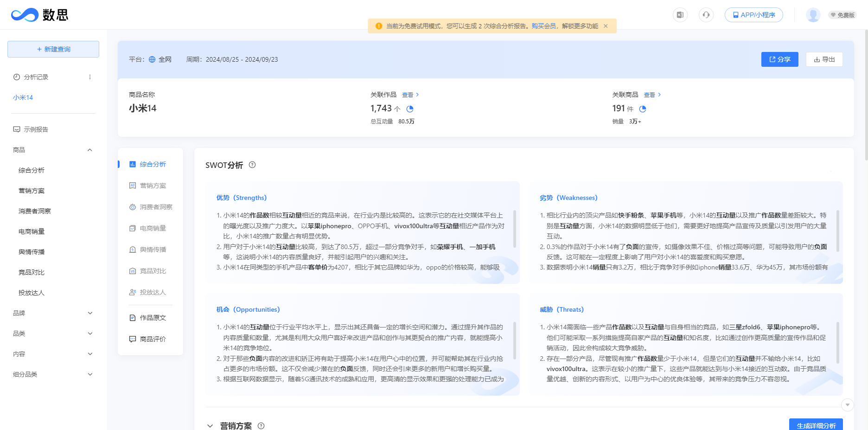
Task: Open 竞品对比 under 商品 in sidebar
Action: click(32, 272)
